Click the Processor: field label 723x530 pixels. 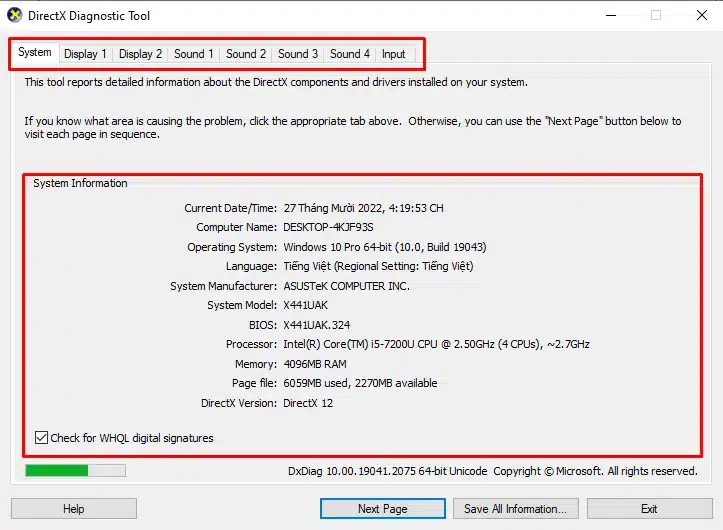(251, 345)
